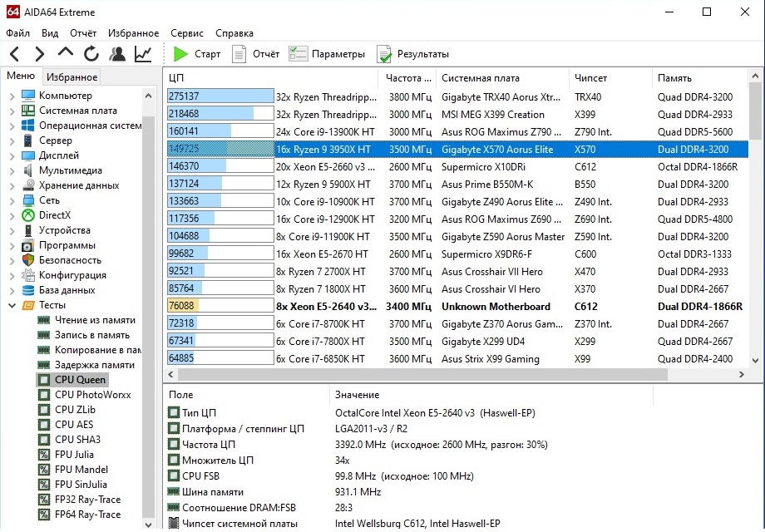The height and width of the screenshot is (532, 765).
Task: Expand the Дисплей tree node
Action: click(12, 156)
